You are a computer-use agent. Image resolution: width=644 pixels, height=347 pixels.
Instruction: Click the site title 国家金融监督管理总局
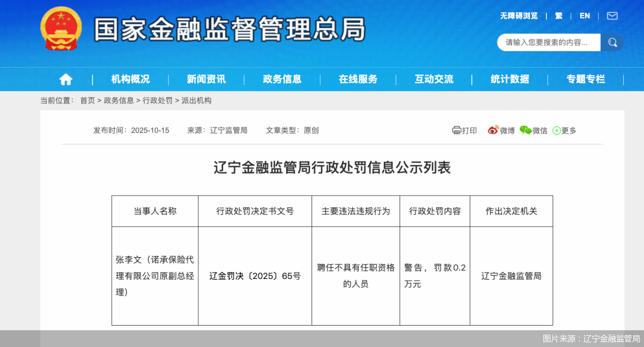(x=230, y=29)
